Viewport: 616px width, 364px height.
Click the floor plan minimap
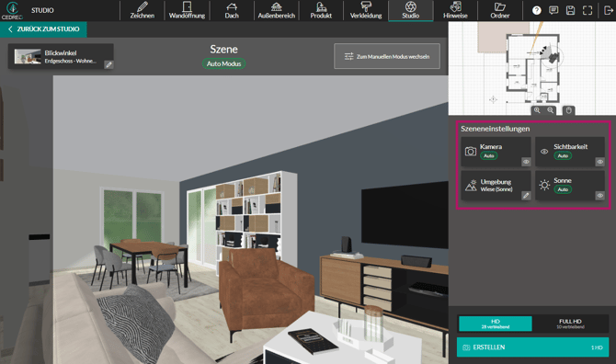tap(532, 68)
